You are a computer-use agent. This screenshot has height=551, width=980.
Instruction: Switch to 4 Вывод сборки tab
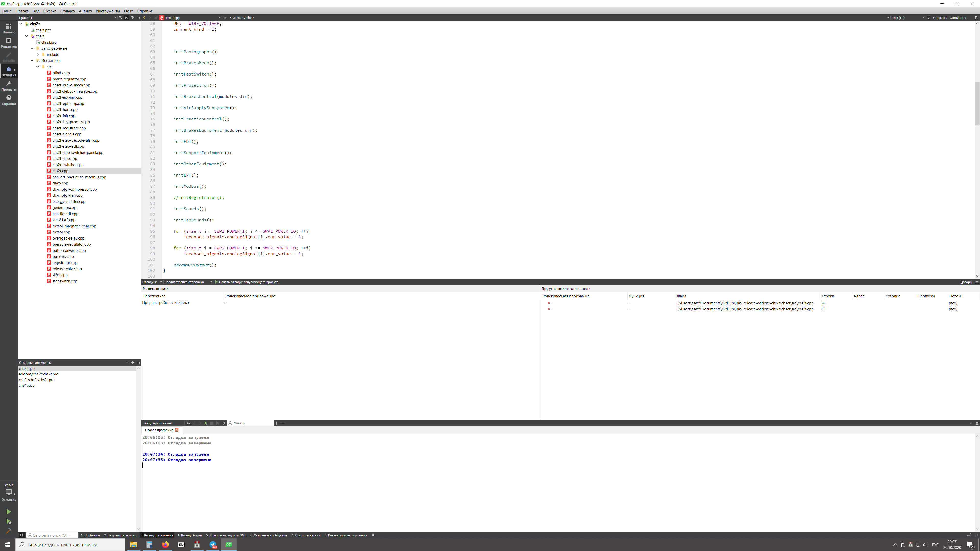190,535
